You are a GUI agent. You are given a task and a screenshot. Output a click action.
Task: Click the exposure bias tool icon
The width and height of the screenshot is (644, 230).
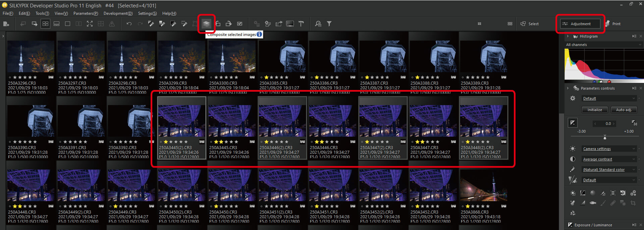(573, 123)
